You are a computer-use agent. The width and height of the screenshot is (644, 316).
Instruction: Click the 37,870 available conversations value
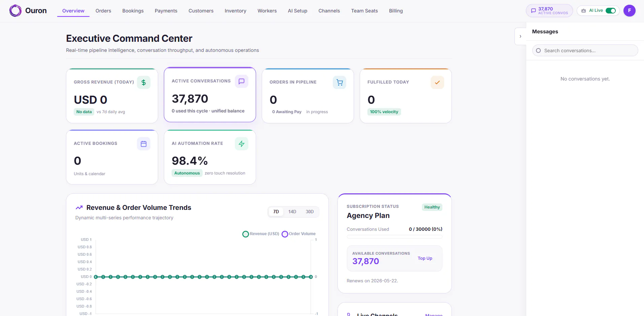(x=366, y=261)
